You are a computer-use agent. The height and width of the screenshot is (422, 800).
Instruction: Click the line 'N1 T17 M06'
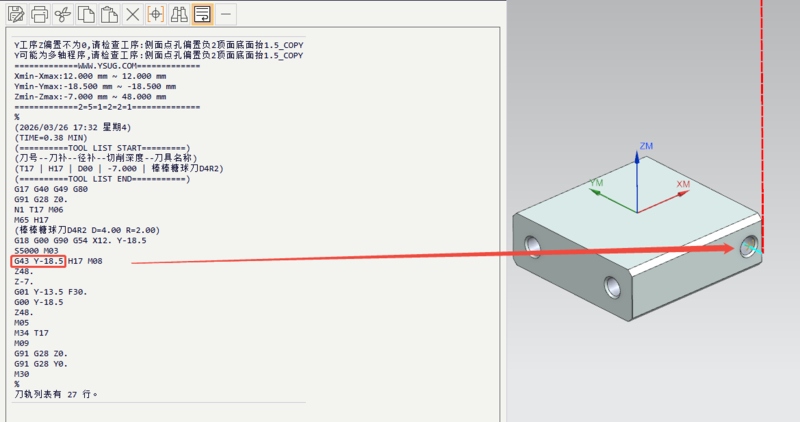click(39, 210)
